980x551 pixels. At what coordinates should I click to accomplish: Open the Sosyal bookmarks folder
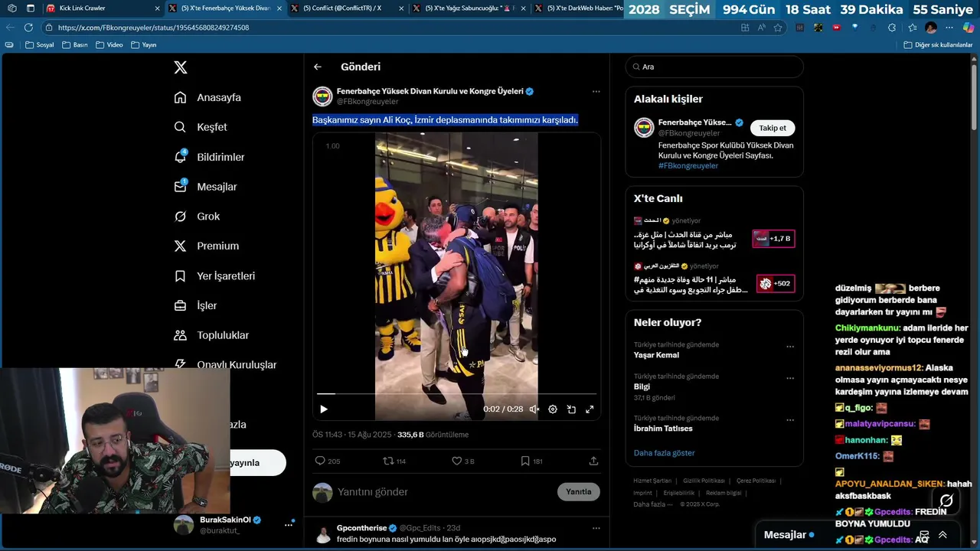(x=40, y=44)
